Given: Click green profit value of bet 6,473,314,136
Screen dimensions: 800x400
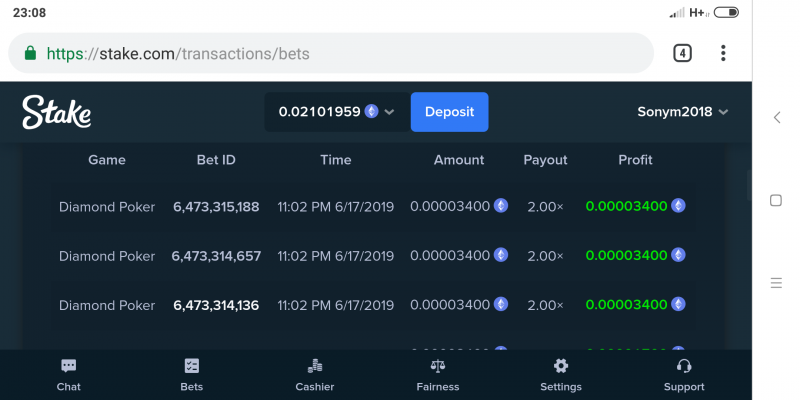Looking at the screenshot, I should tap(627, 305).
